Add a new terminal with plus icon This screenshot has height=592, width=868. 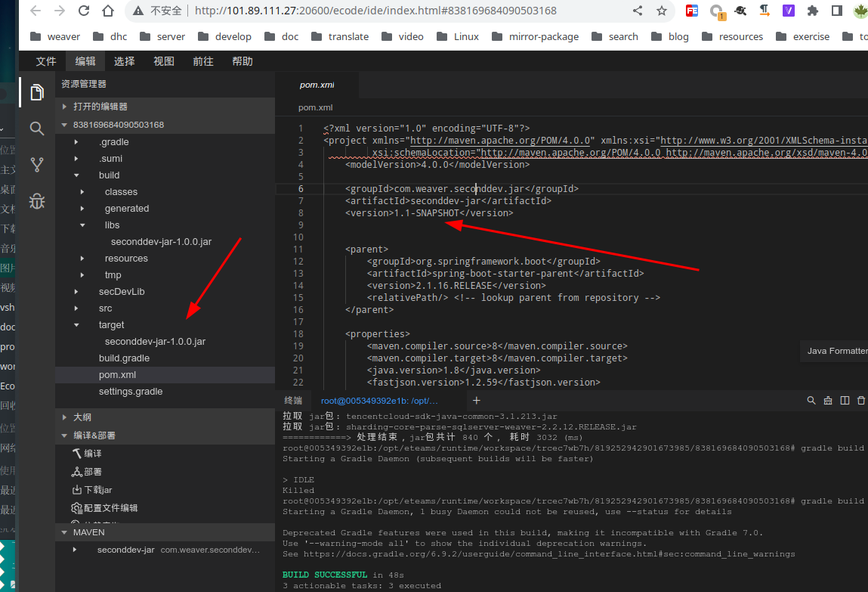tap(476, 401)
